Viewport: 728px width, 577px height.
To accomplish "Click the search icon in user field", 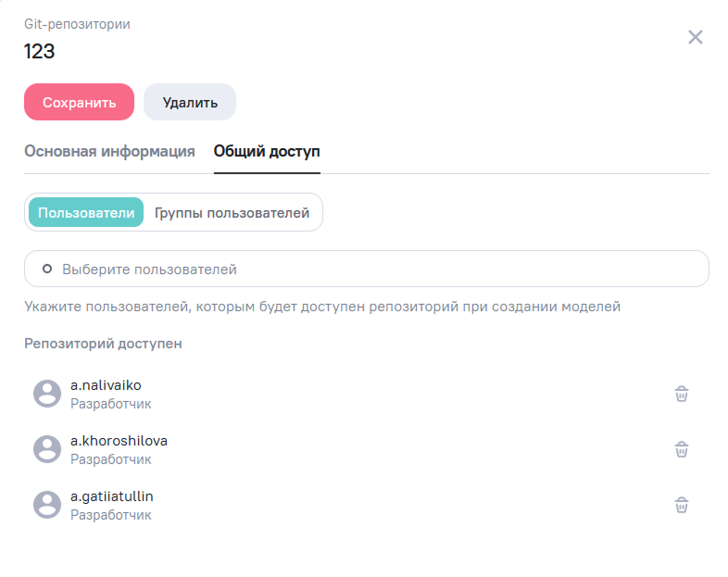I will [x=47, y=269].
